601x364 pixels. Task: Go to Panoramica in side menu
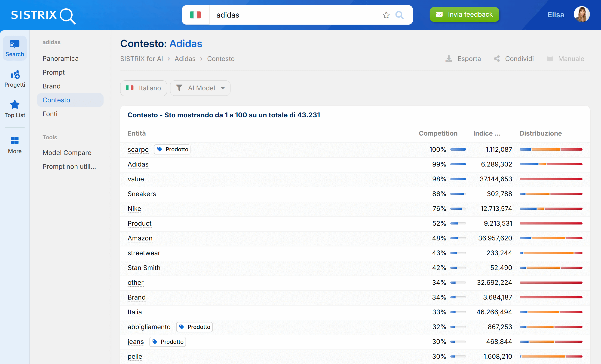61,58
